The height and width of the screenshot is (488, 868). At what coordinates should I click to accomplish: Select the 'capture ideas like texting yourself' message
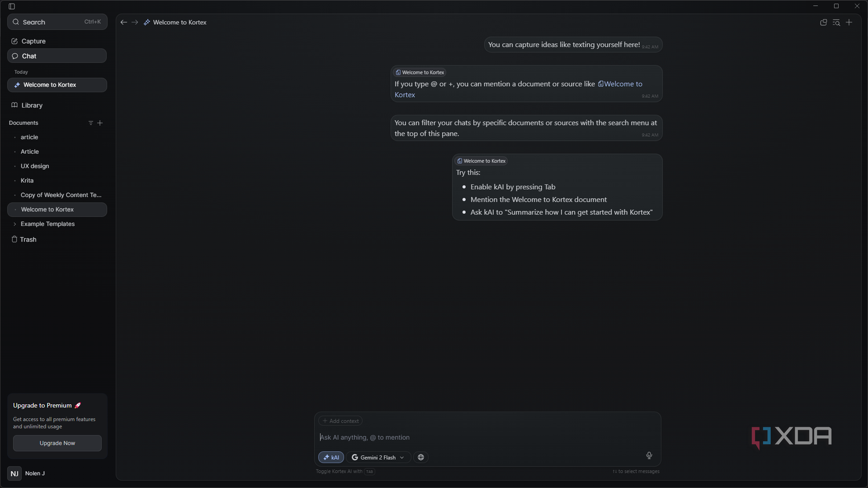(x=573, y=45)
